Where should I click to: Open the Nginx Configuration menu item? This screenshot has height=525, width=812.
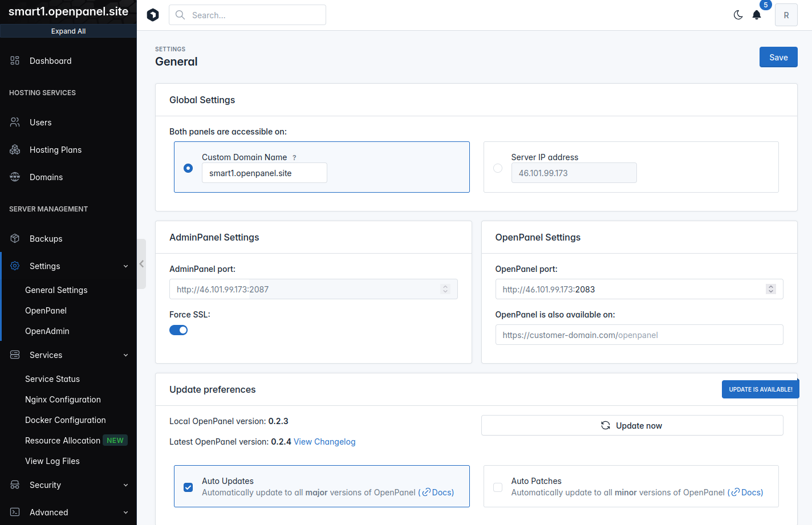click(63, 400)
